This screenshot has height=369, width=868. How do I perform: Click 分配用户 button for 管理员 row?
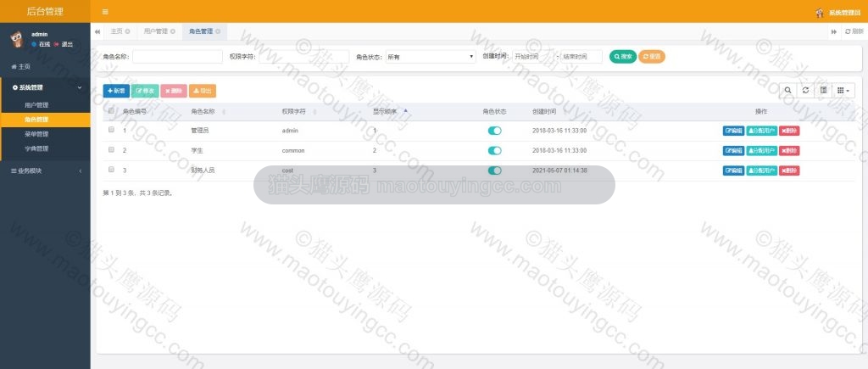[762, 131]
